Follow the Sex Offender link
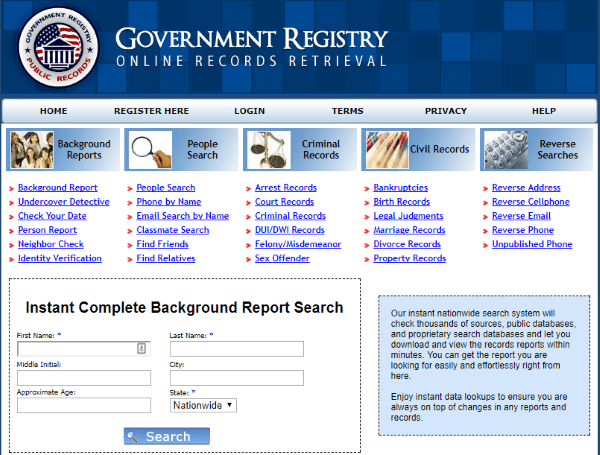This screenshot has width=600, height=455. coord(281,258)
